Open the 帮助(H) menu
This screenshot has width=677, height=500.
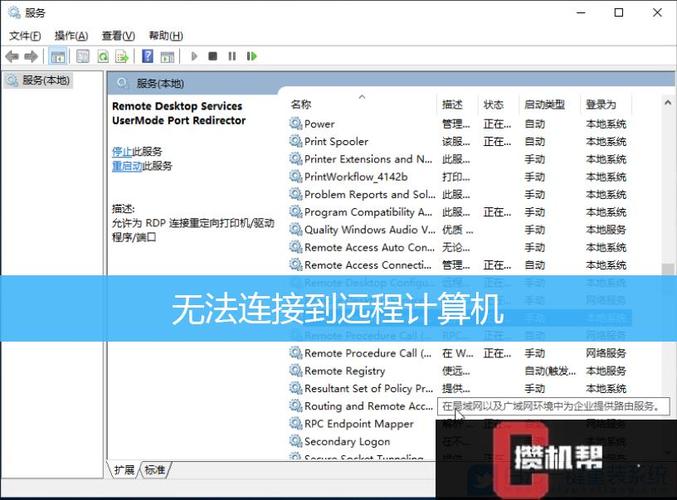166,35
